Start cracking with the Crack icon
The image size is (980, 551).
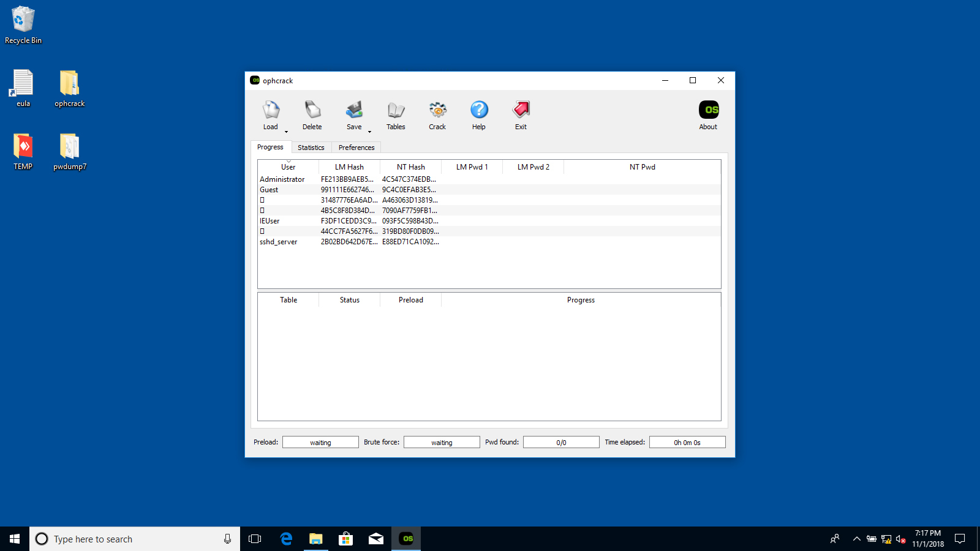[x=437, y=115]
